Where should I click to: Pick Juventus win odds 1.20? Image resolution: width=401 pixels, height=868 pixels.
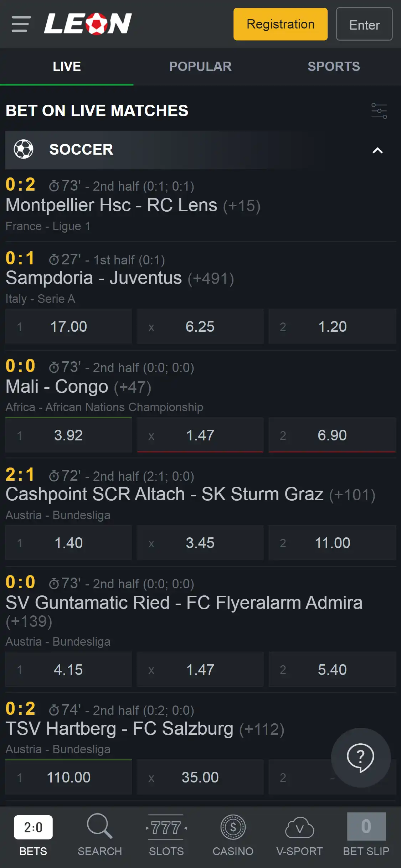tap(332, 327)
